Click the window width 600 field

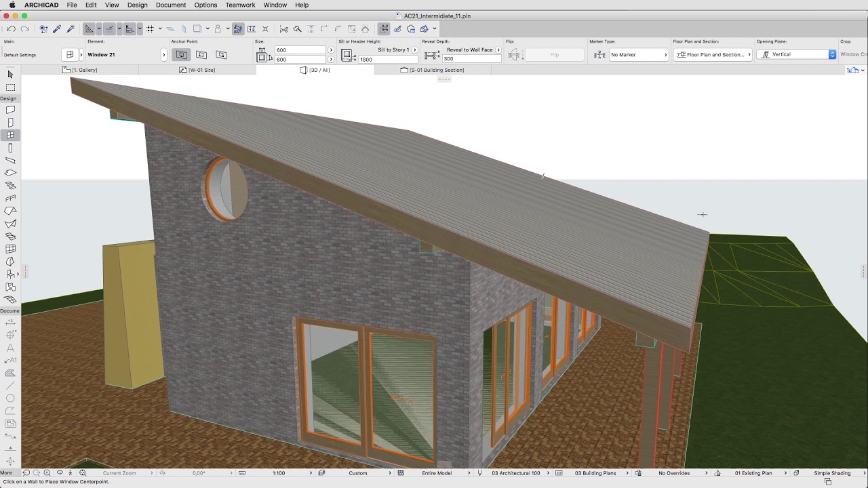pyautogui.click(x=300, y=49)
